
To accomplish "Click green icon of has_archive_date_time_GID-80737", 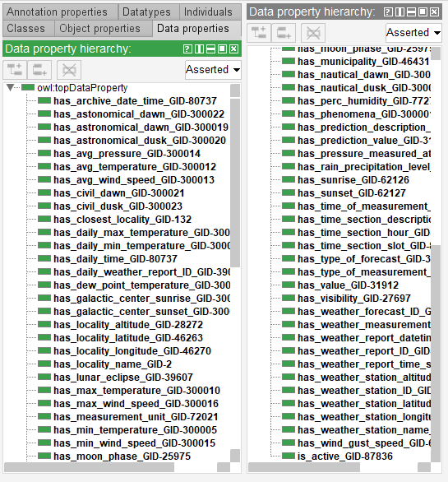I will [x=44, y=100].
